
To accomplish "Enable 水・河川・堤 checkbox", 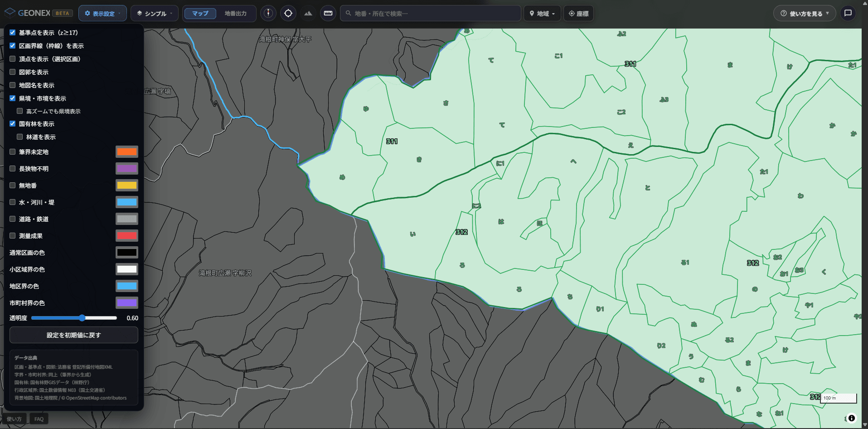I will pos(13,202).
